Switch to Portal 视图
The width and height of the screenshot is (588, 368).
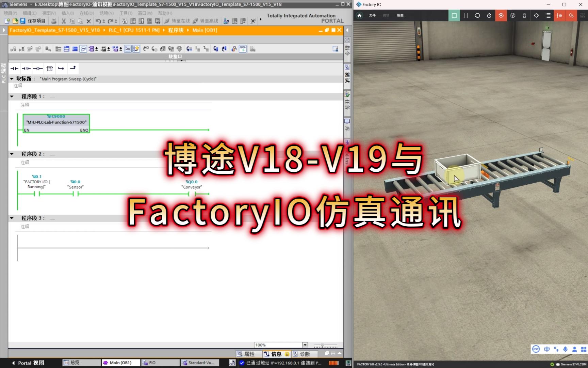[x=28, y=363]
